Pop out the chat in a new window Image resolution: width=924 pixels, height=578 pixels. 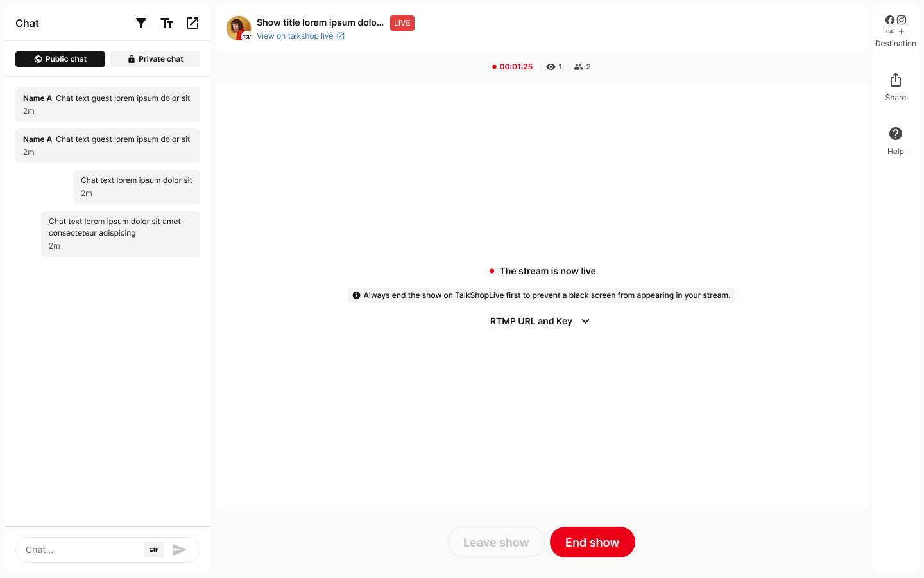click(x=193, y=23)
